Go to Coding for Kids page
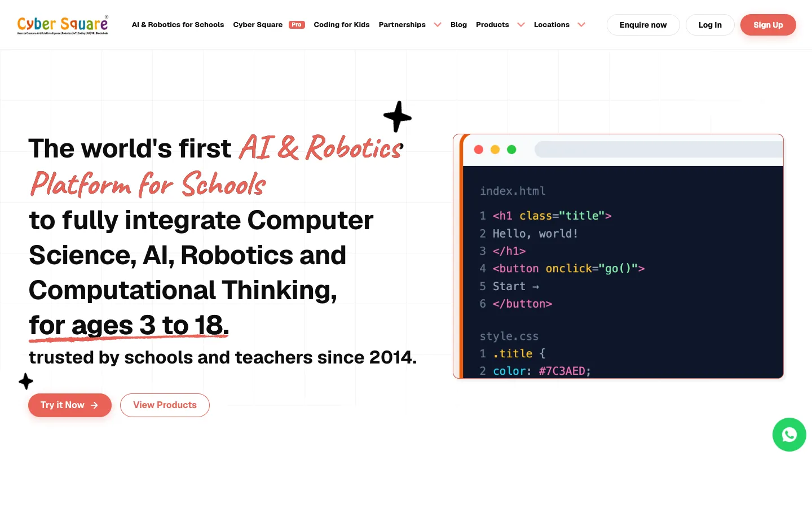Viewport: 812px width, 508px height. point(342,25)
